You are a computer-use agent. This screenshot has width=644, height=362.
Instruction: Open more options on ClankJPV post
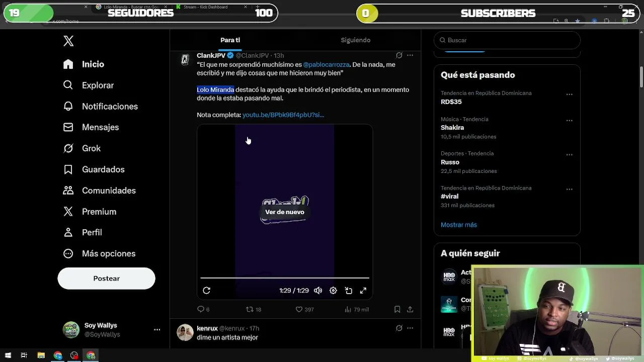[410, 55]
